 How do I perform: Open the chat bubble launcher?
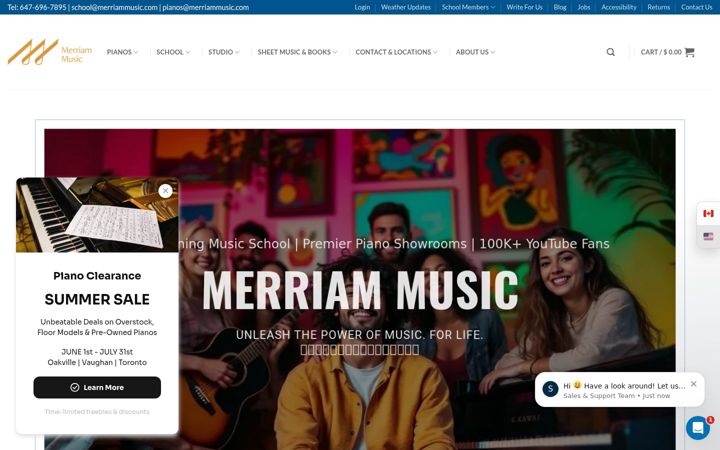[x=698, y=428]
